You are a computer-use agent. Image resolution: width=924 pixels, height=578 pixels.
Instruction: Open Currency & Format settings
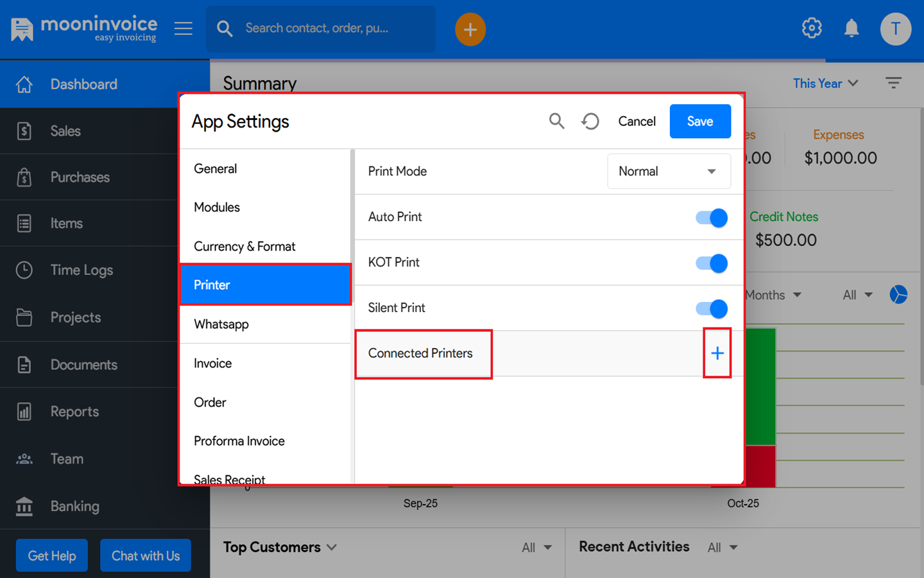(x=244, y=247)
